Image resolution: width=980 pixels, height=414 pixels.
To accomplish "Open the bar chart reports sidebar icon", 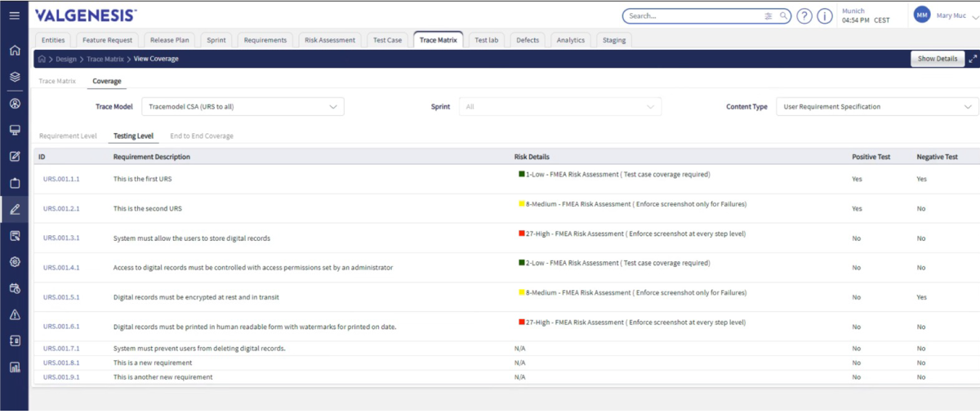I will pyautogui.click(x=14, y=367).
